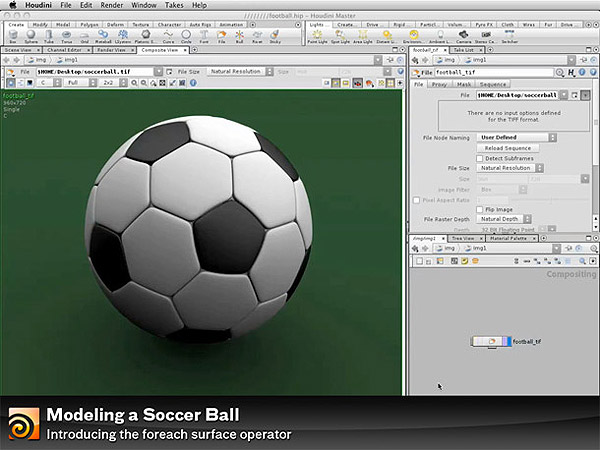Click the blue info icon in viewer toolbar
The height and width of the screenshot is (450, 600).
coord(193,83)
